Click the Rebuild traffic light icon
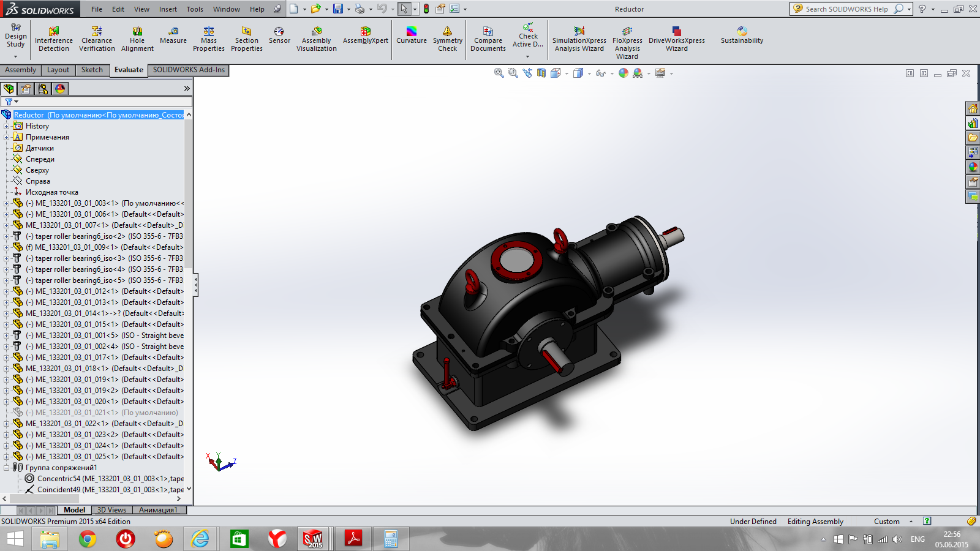980x551 pixels. [x=426, y=9]
